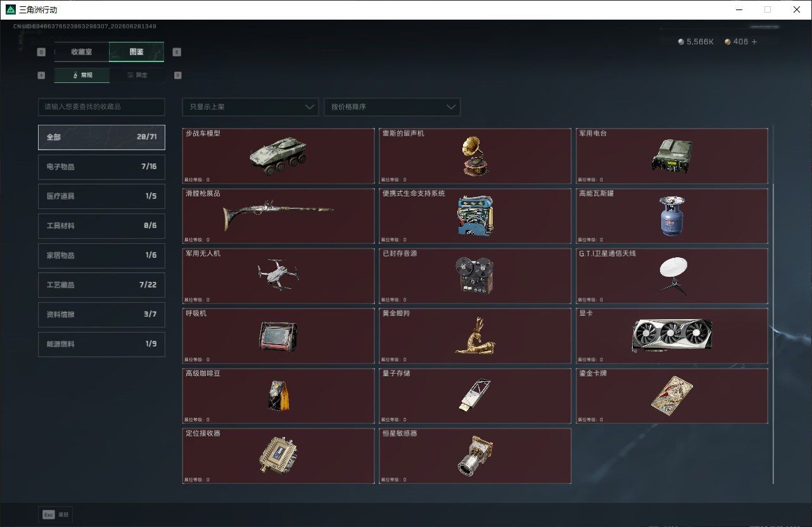
Task: Select the 便携式生命支持系统 life support icon
Action: (x=475, y=216)
